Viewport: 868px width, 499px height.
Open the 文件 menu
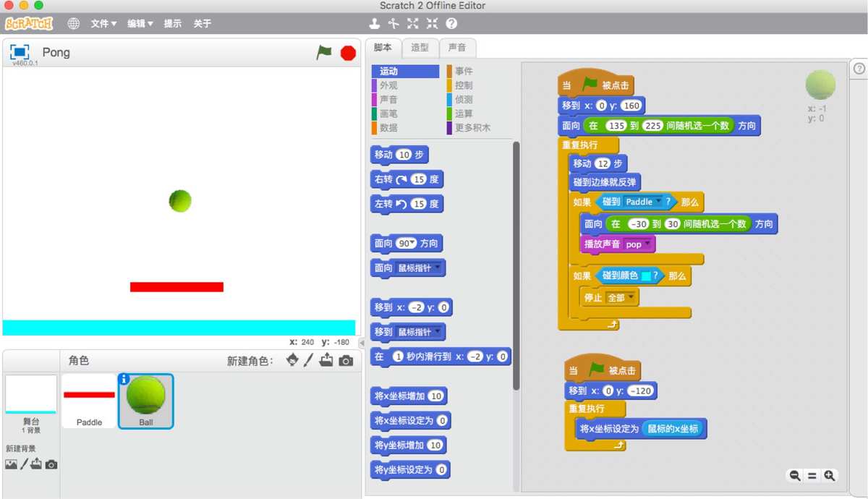pyautogui.click(x=103, y=24)
